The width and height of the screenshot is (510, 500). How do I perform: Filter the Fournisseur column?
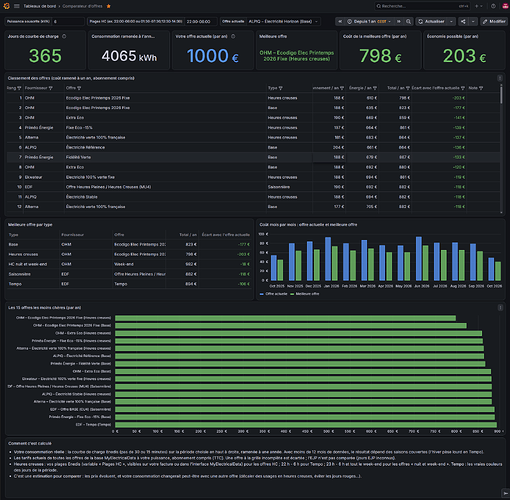pos(51,88)
